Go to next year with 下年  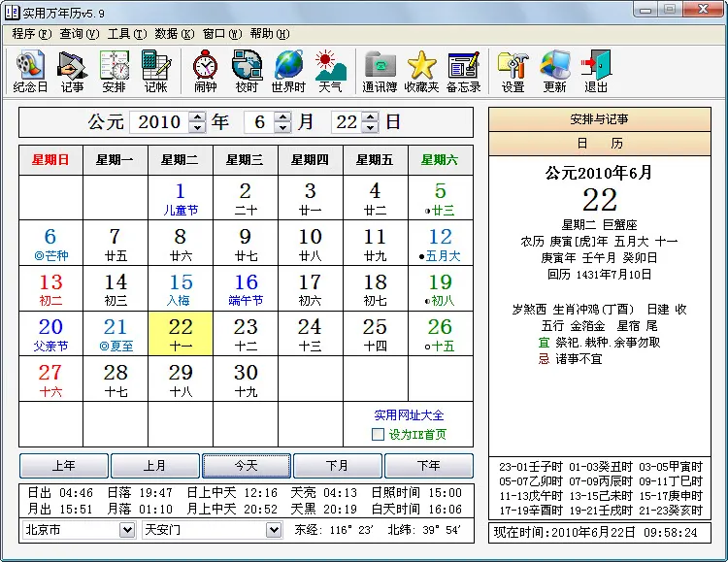click(429, 465)
